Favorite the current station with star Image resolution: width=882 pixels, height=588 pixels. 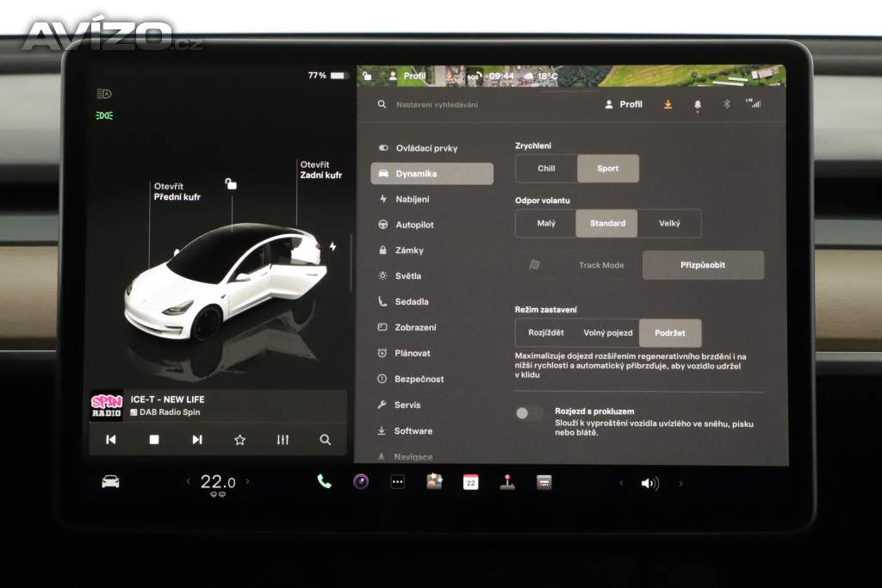239,440
